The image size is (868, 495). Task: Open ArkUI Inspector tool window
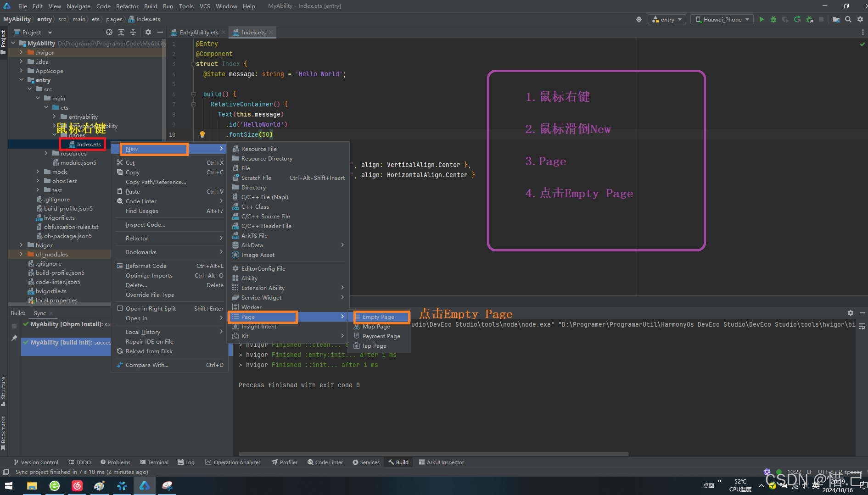pyautogui.click(x=442, y=462)
